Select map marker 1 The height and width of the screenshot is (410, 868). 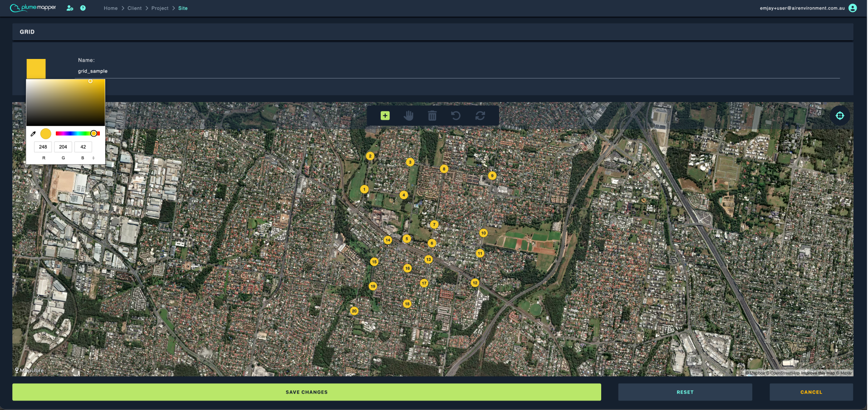point(364,189)
